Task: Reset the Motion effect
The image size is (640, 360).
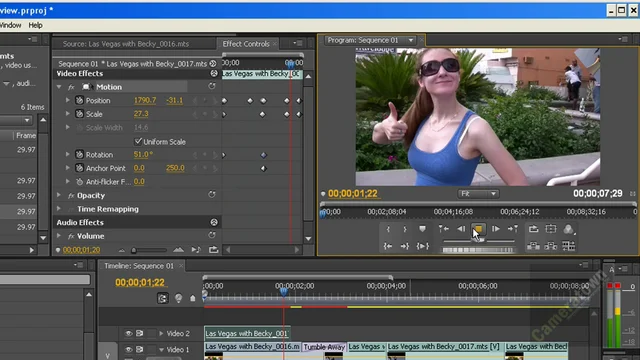Action: pos(211,86)
